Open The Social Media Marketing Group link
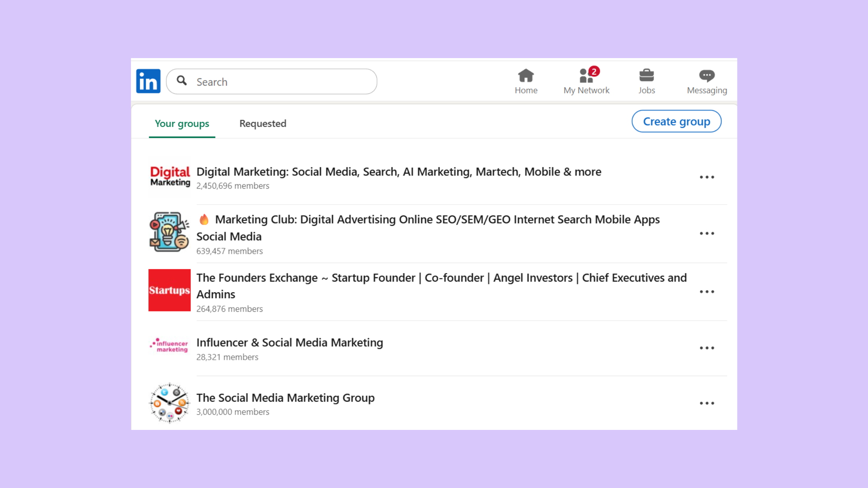 (x=285, y=398)
